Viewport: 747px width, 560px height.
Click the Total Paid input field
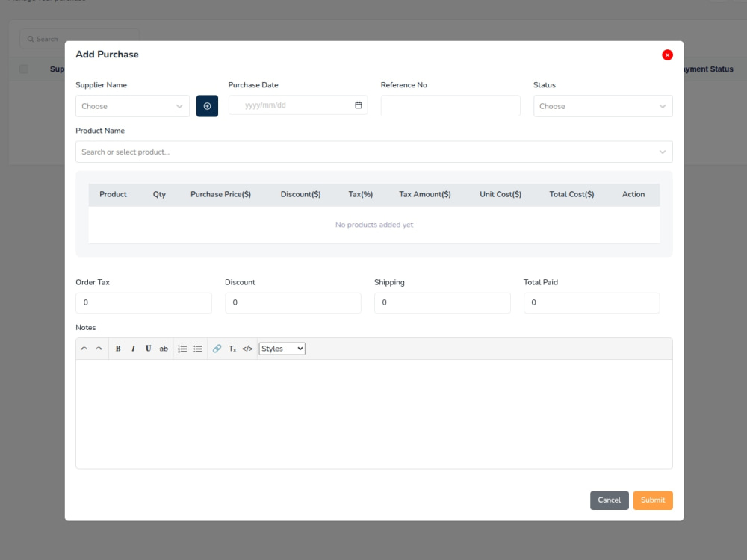tap(592, 303)
